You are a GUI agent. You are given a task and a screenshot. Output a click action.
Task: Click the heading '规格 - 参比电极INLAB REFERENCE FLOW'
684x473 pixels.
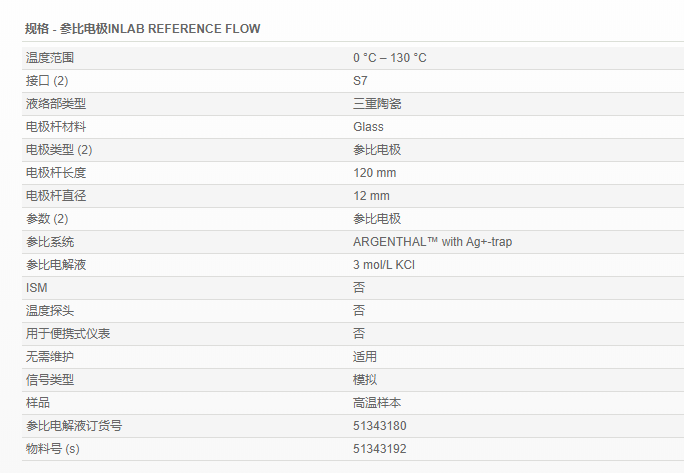[x=142, y=29]
